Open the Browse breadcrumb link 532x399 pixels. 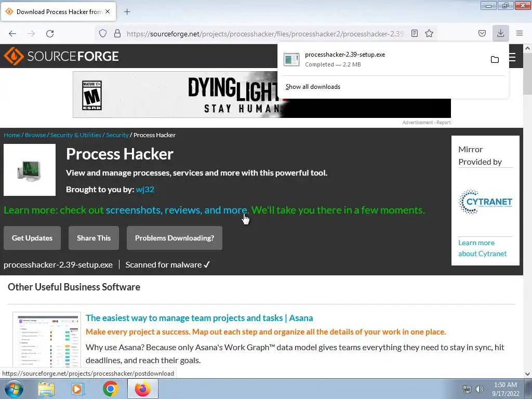click(x=35, y=135)
